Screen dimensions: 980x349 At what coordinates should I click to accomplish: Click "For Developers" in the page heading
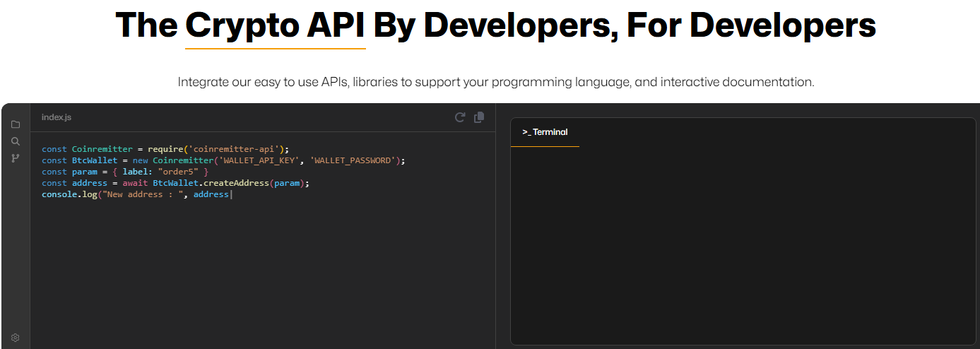point(750,26)
